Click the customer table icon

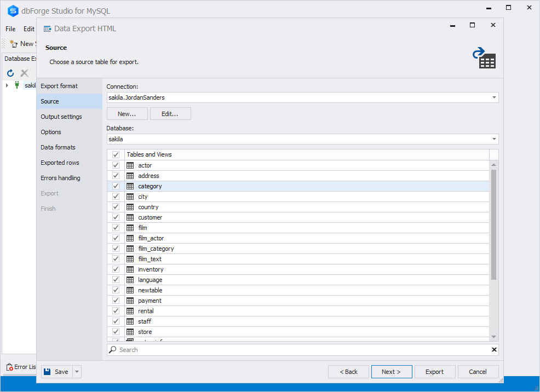(130, 217)
